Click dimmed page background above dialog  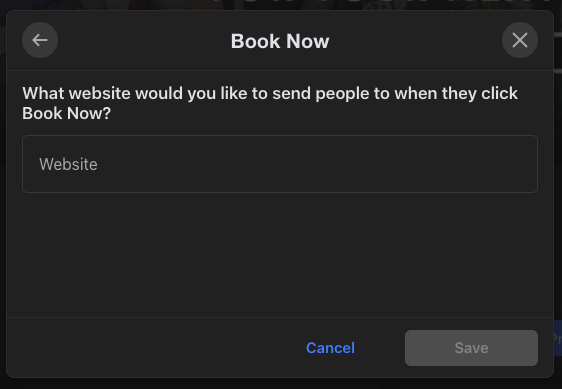coord(281,4)
